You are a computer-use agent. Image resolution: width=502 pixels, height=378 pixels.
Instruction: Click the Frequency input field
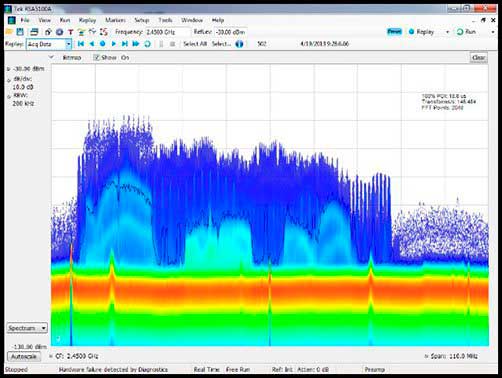coord(168,32)
